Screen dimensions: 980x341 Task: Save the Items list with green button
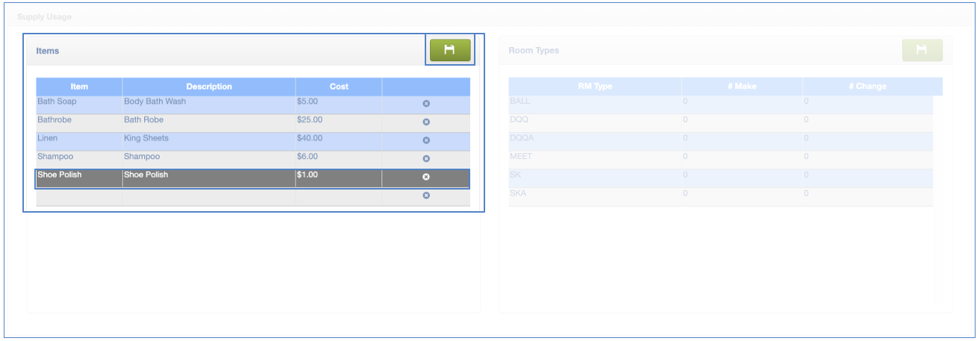[449, 50]
